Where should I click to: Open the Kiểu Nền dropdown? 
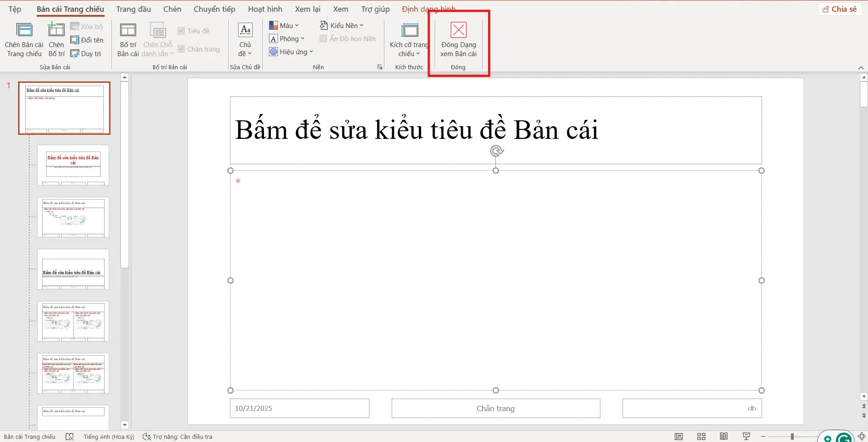(x=341, y=25)
